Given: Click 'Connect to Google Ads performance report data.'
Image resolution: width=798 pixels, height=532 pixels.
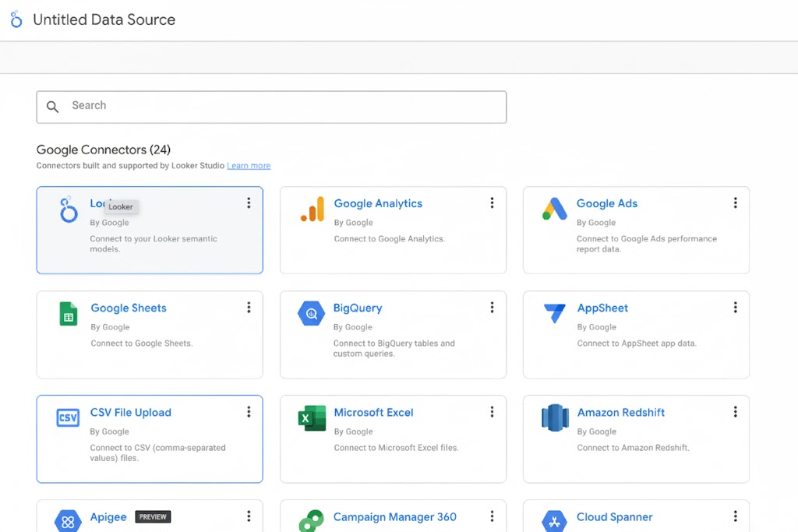Looking at the screenshot, I should pos(647,244).
